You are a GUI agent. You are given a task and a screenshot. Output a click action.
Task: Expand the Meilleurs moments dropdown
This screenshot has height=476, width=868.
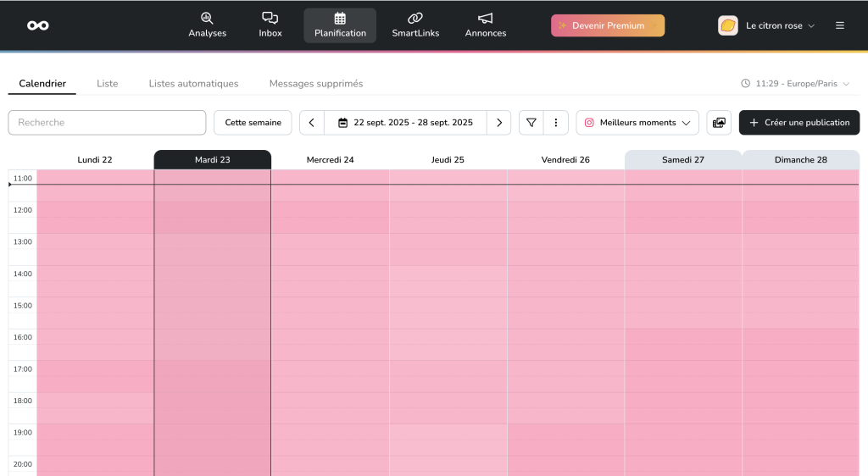pyautogui.click(x=637, y=123)
